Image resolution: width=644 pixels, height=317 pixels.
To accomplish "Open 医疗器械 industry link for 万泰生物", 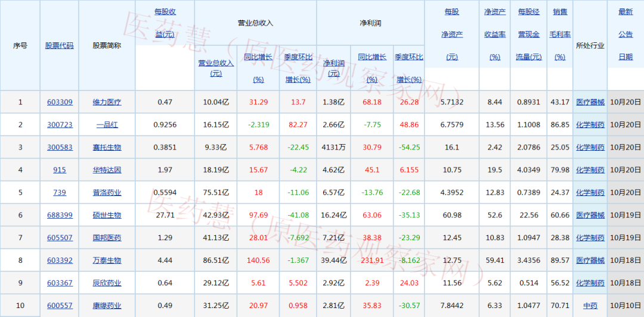I will [x=590, y=260].
